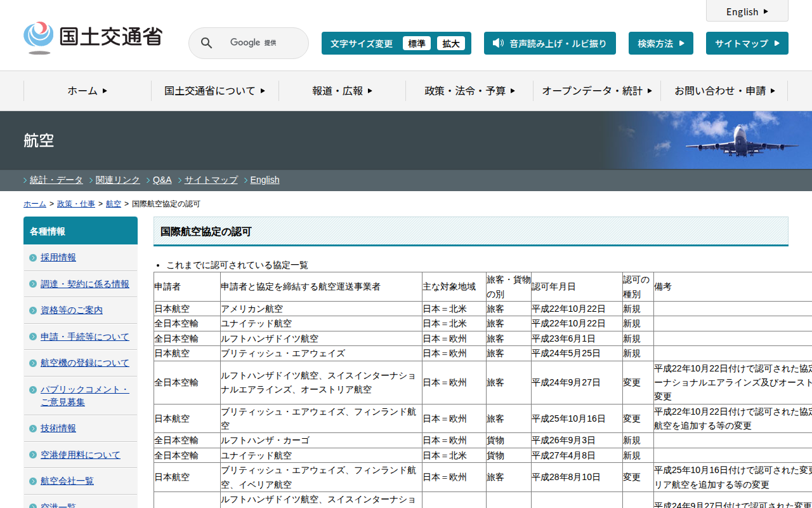Click the 国土交通省 logo
The image size is (812, 508).
point(93,38)
